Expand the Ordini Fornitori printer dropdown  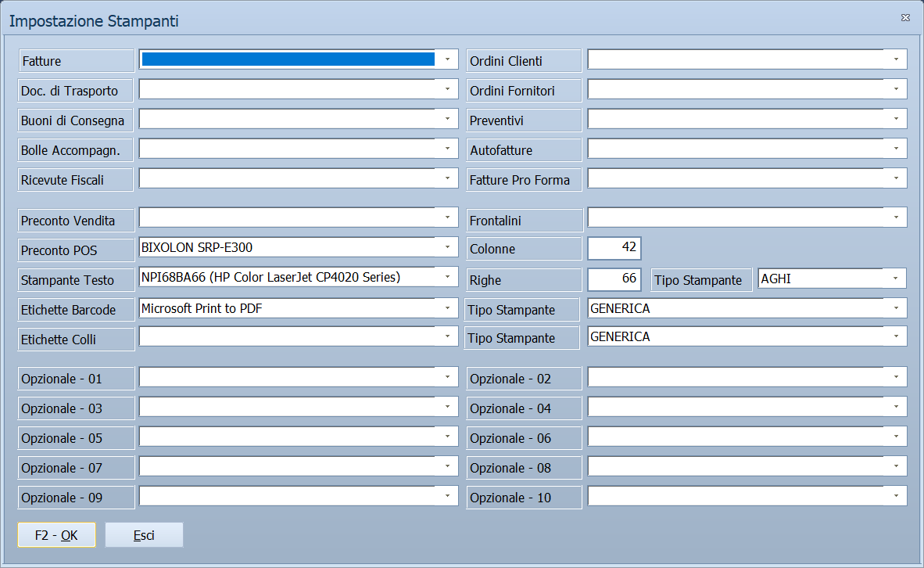tap(896, 89)
